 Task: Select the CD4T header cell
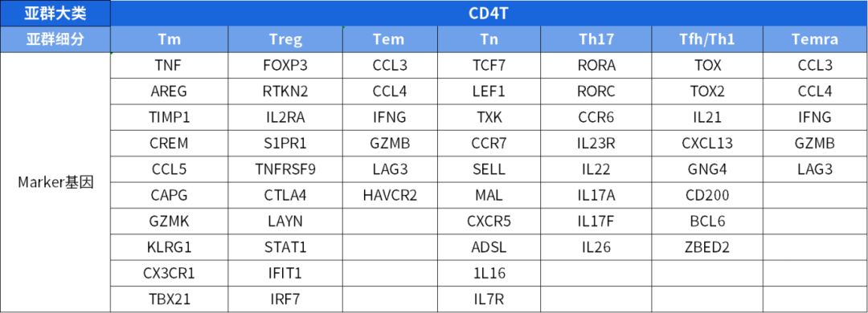[x=489, y=14]
